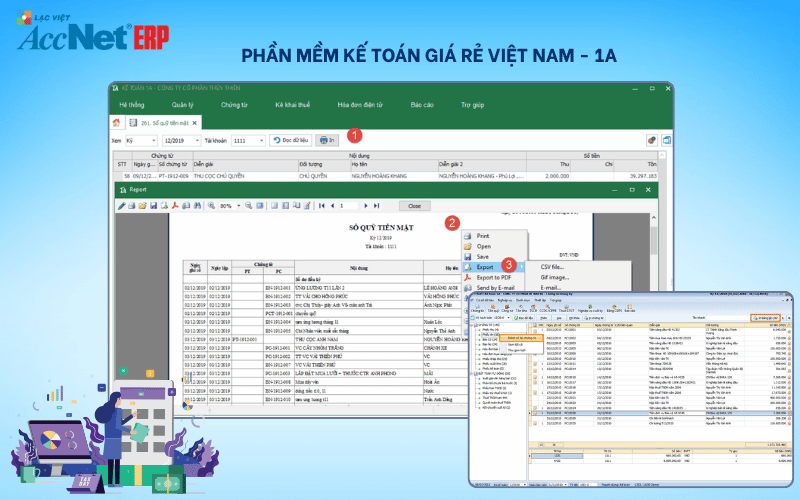The image size is (800, 500).
Task: Click the open folder icon in Report toolbar
Action: coord(142,206)
